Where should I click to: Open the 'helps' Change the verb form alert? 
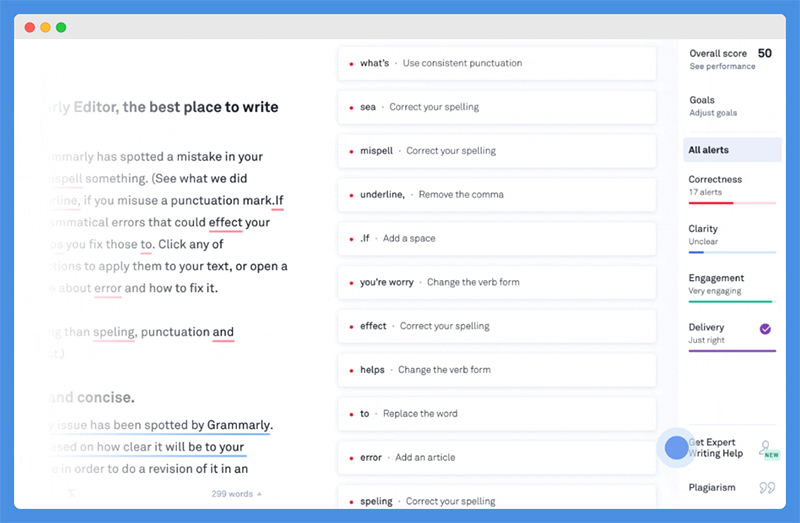pos(496,370)
